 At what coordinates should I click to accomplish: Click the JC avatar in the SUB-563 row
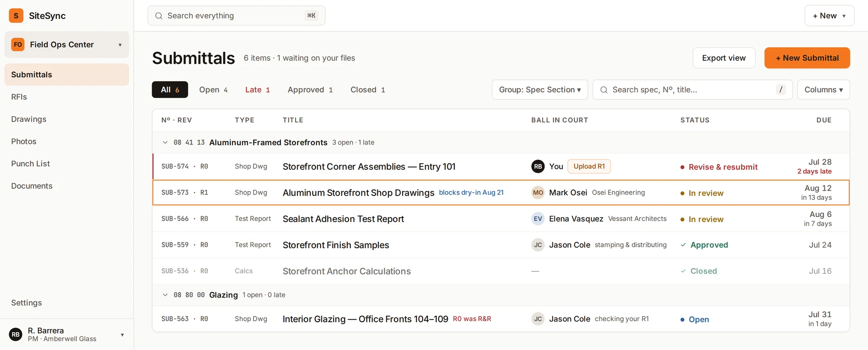(x=538, y=319)
